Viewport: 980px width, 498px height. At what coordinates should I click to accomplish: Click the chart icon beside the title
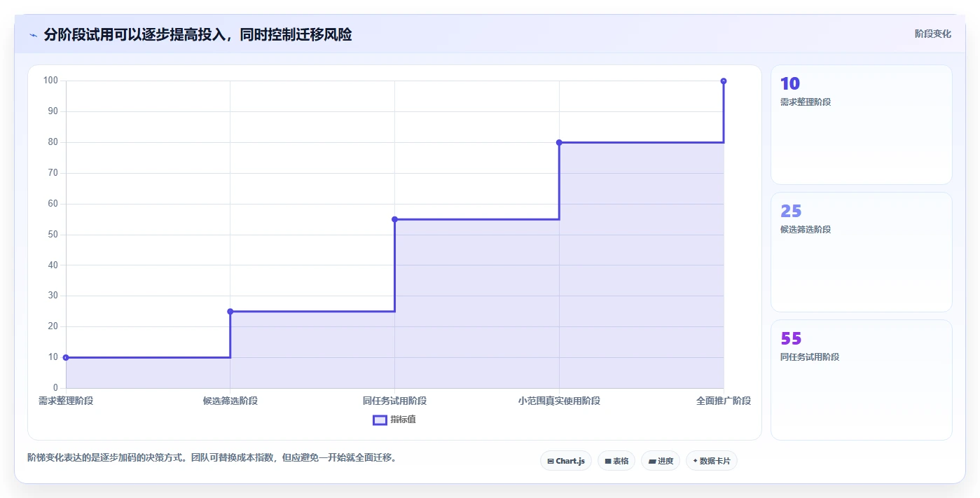[34, 34]
